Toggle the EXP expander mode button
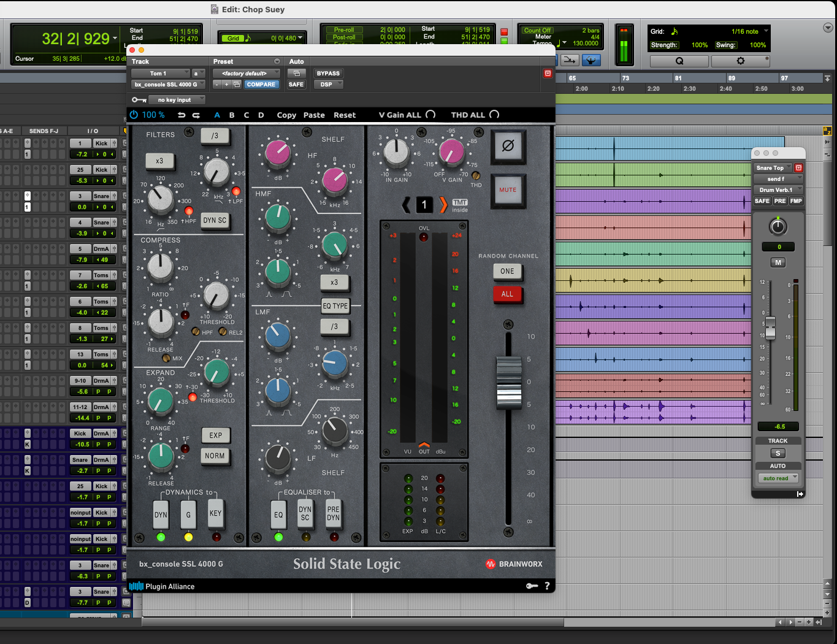 [215, 435]
